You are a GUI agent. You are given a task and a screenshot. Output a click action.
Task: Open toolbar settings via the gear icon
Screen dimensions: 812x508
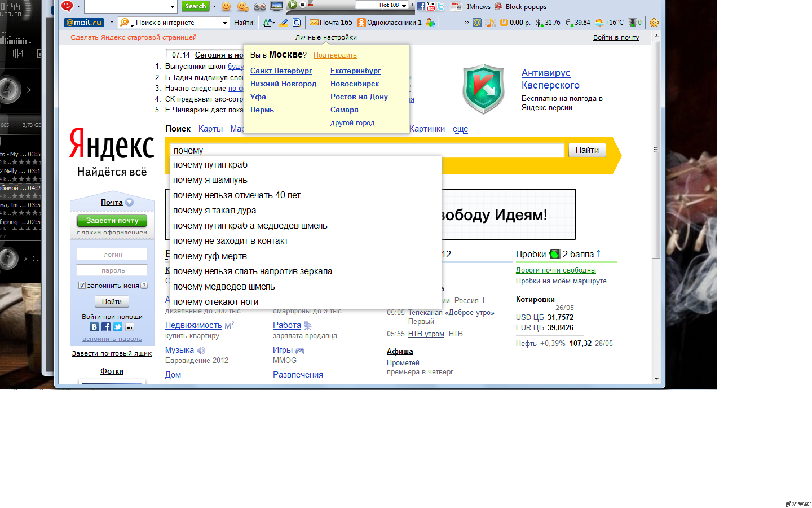coord(654,23)
